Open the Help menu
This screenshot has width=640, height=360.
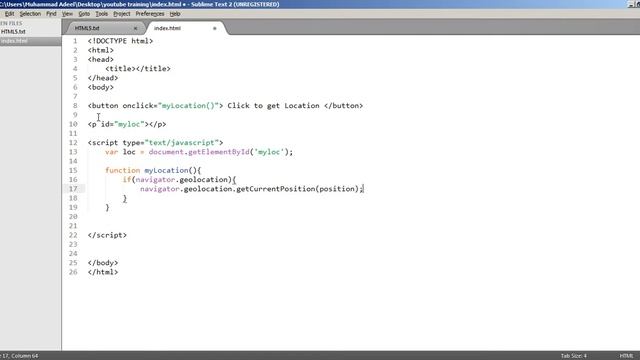[x=175, y=14]
